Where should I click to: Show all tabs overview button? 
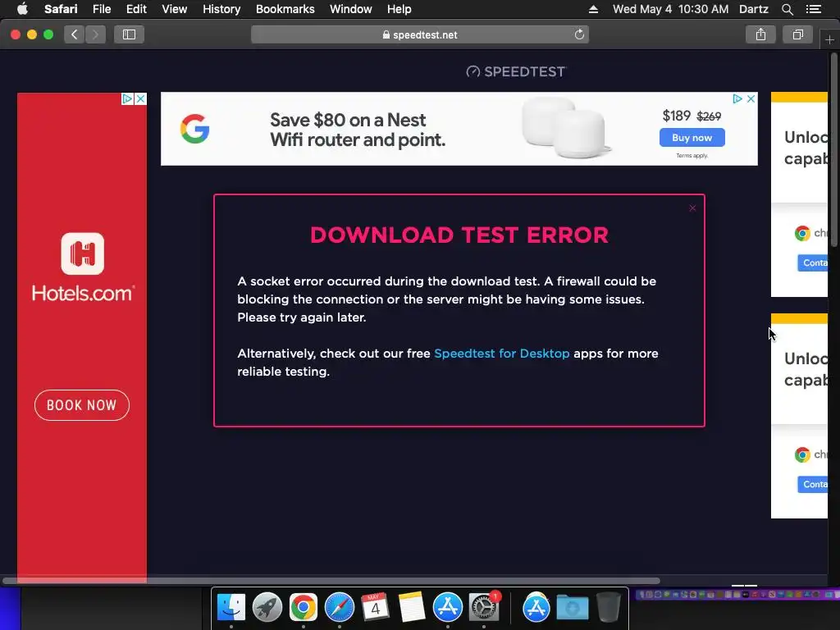coord(797,34)
